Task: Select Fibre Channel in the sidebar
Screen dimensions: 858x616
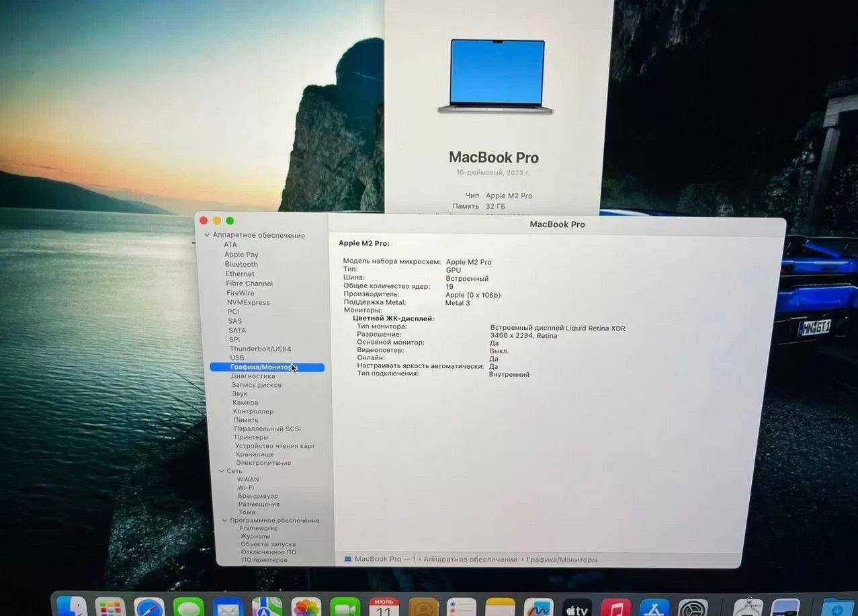Action: coord(249,283)
